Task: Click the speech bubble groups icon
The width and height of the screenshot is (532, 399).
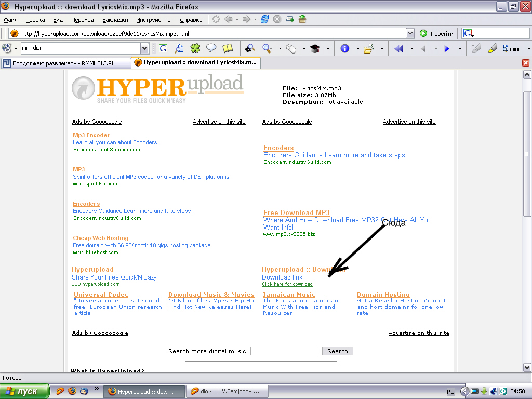Action: click(x=211, y=48)
